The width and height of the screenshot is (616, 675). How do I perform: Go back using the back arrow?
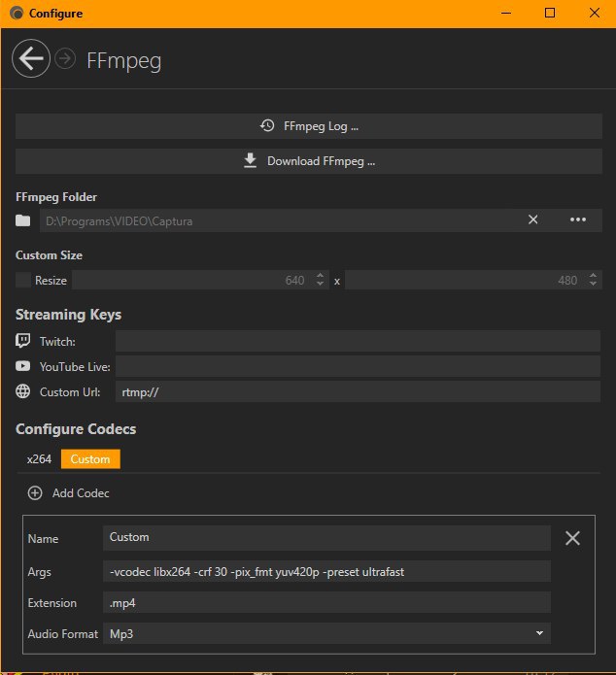(x=31, y=58)
